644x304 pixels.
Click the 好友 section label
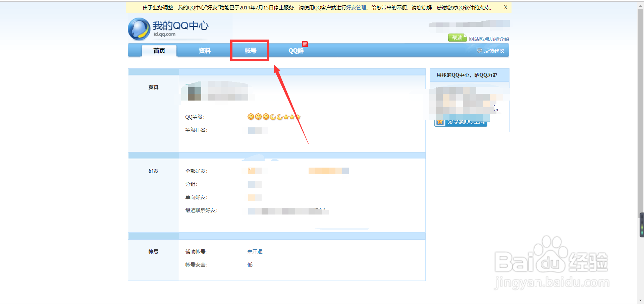(x=153, y=171)
